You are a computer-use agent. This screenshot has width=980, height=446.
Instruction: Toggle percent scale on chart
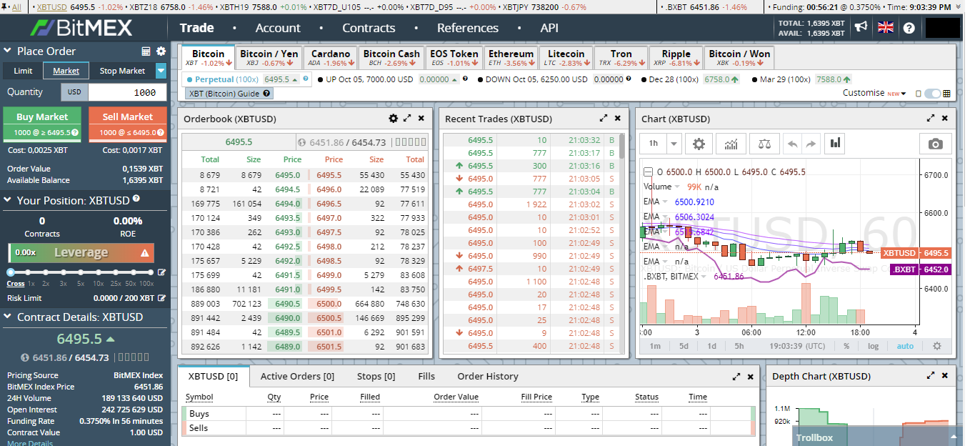coord(846,346)
